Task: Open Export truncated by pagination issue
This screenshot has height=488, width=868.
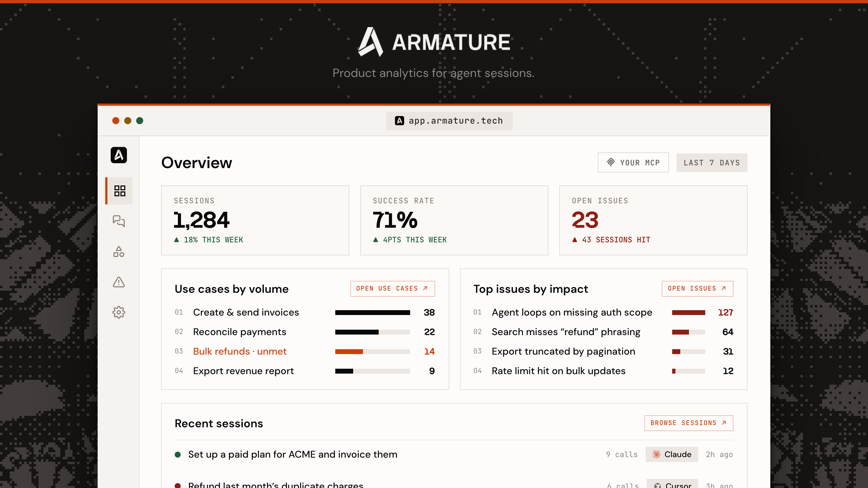Action: (603, 351)
